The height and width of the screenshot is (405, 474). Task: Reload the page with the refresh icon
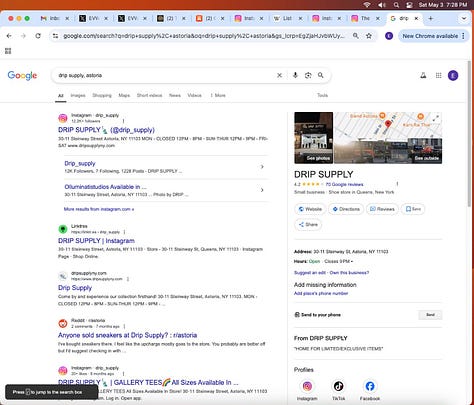point(38,36)
